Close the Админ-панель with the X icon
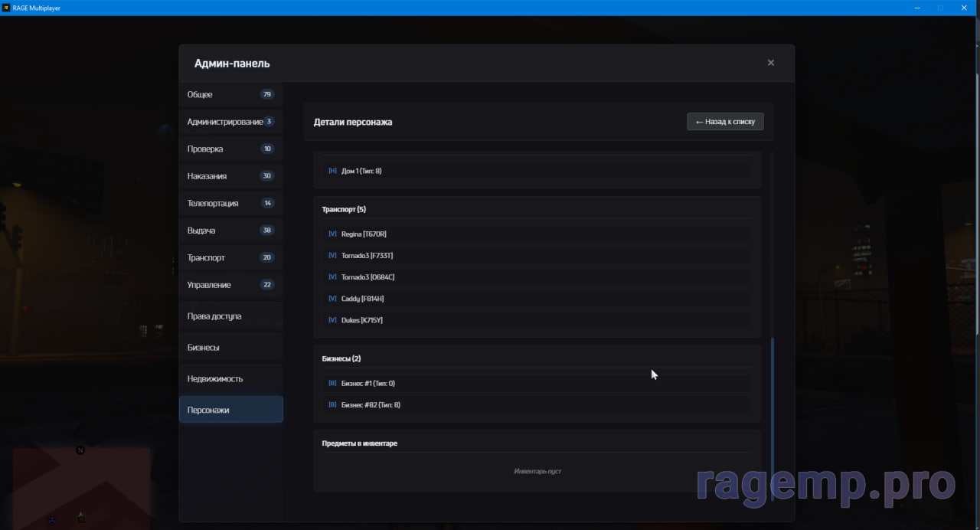The width and height of the screenshot is (980, 530). pyautogui.click(x=770, y=63)
